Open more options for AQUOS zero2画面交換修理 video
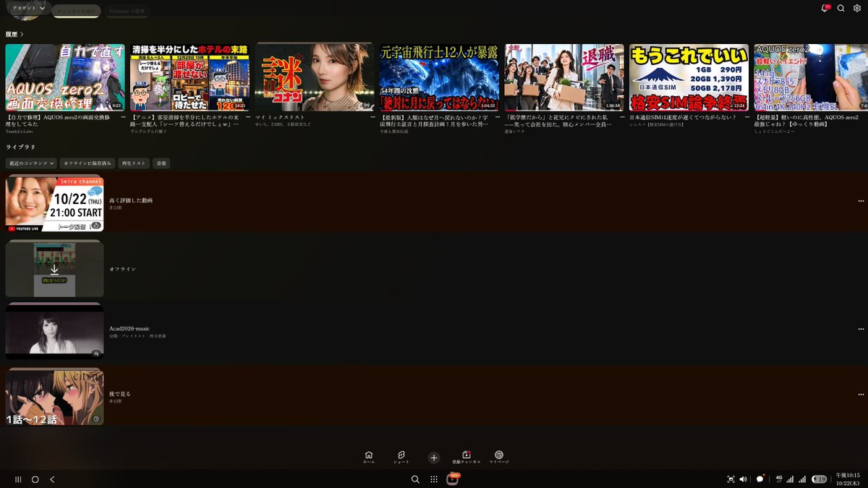The image size is (868, 488). (122, 117)
